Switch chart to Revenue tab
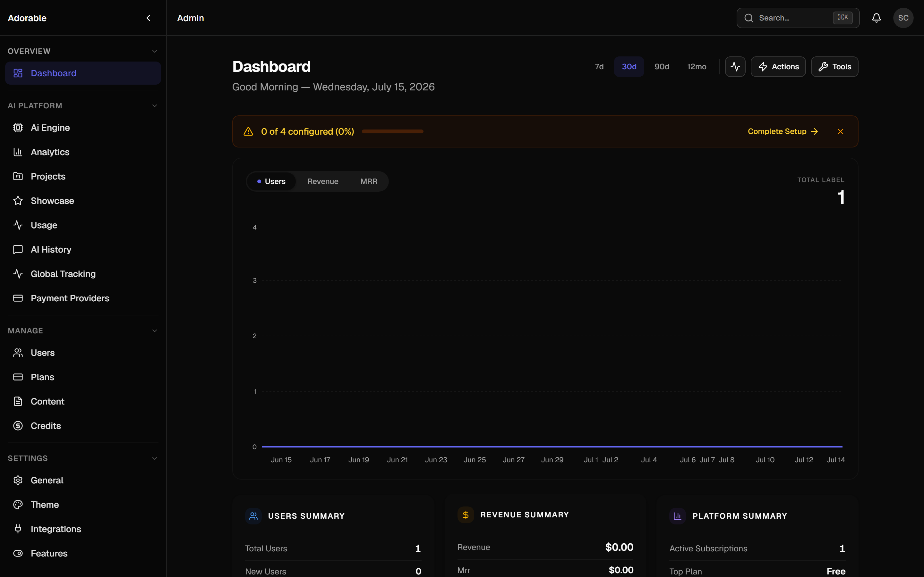924x577 pixels. click(x=323, y=181)
